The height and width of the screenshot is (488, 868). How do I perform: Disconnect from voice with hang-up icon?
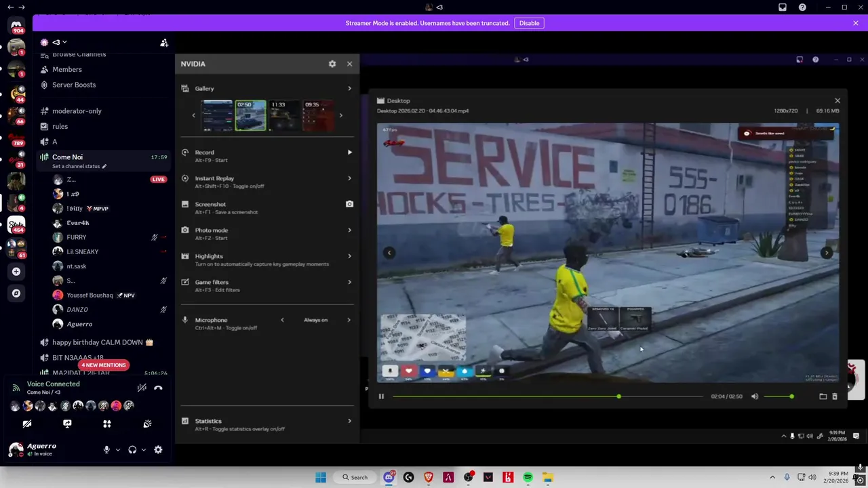158,388
